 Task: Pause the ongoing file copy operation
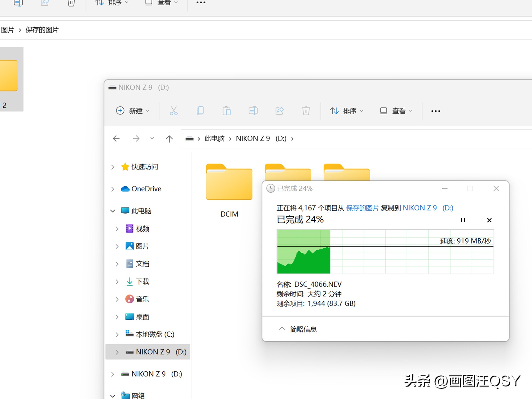coord(463,220)
